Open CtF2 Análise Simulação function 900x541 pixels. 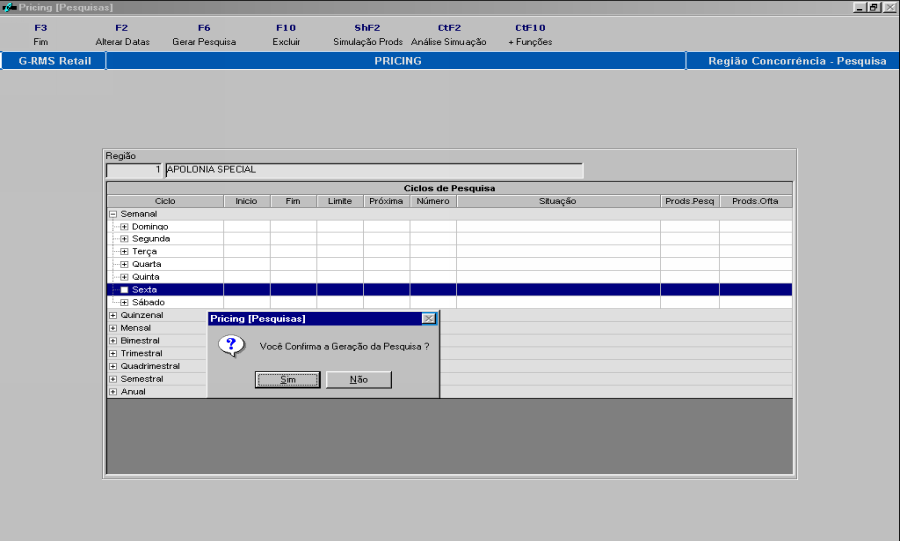point(449,34)
